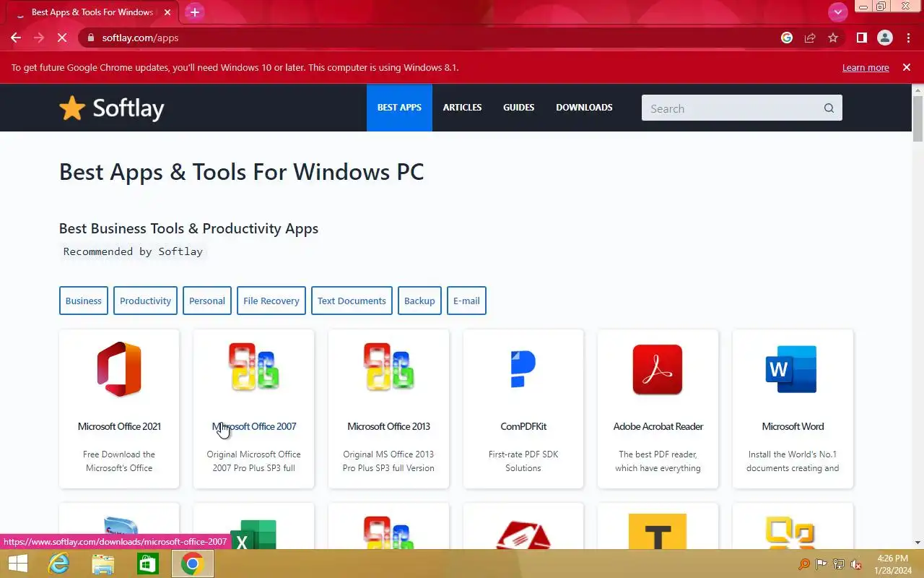Viewport: 924px width, 578px height.
Task: Click the Microsoft Office 2007 app icon
Action: 254,367
